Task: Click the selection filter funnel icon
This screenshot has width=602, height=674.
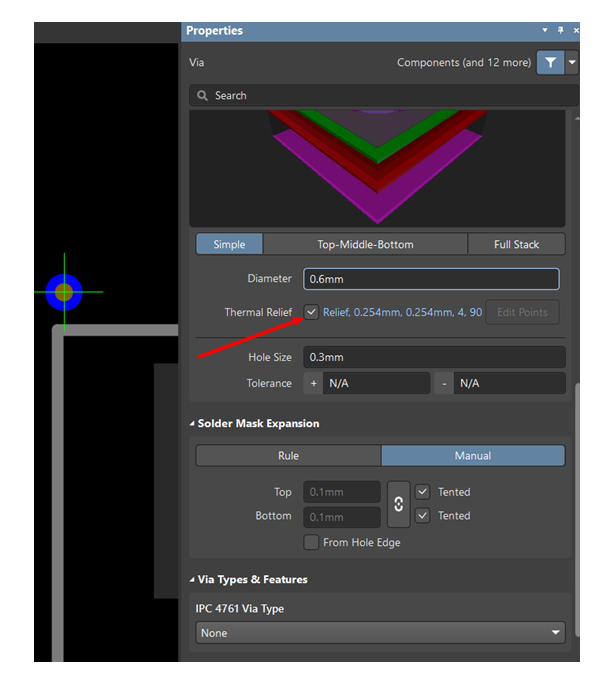Action: click(550, 62)
